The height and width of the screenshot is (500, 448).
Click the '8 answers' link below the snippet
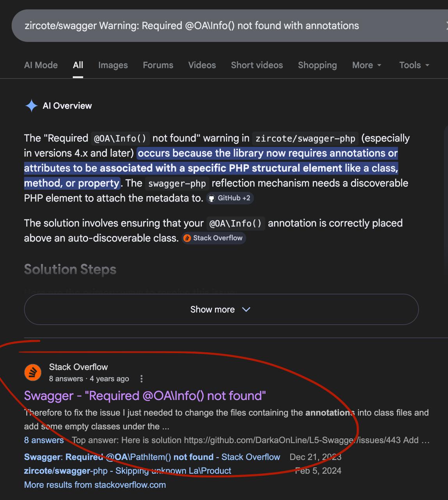click(x=44, y=440)
